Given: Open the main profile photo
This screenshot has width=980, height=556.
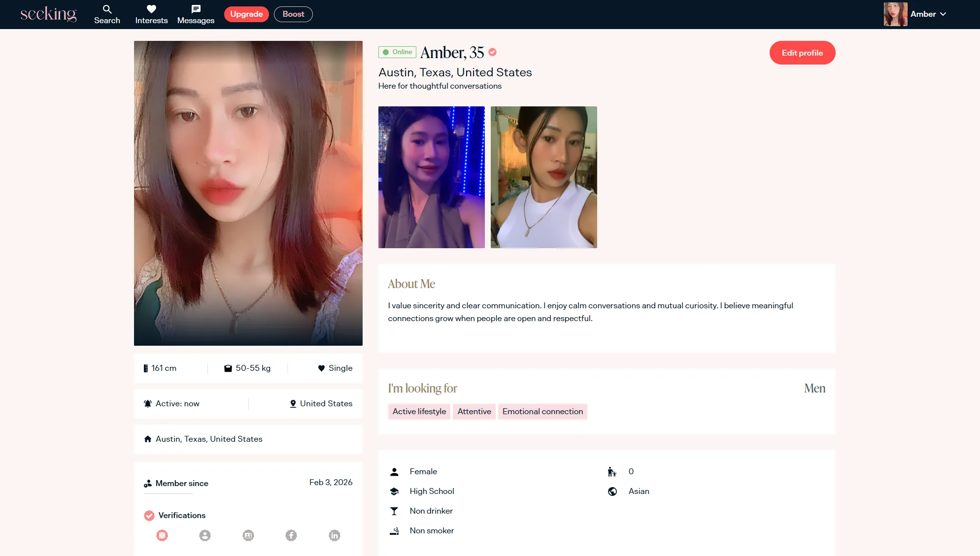Looking at the screenshot, I should (248, 193).
